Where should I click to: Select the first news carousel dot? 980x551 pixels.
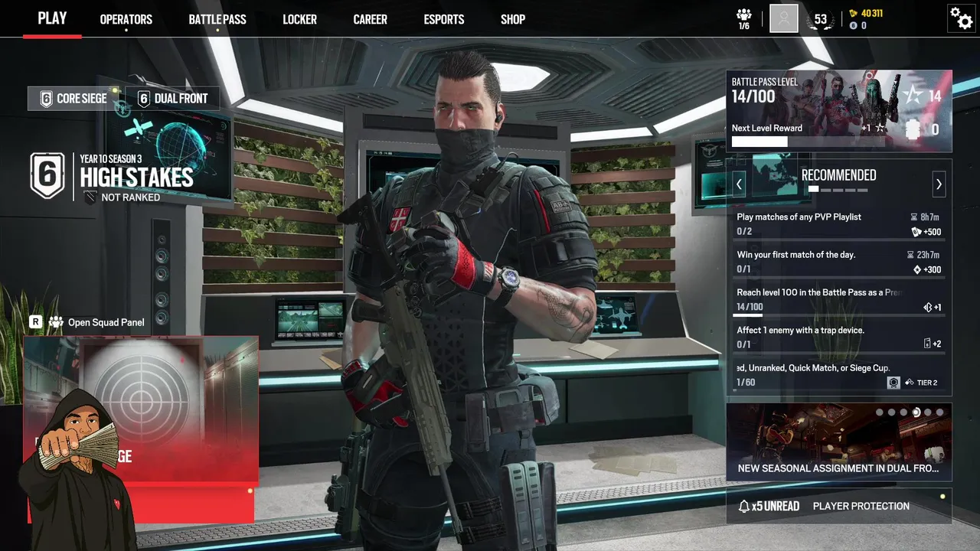coord(880,412)
